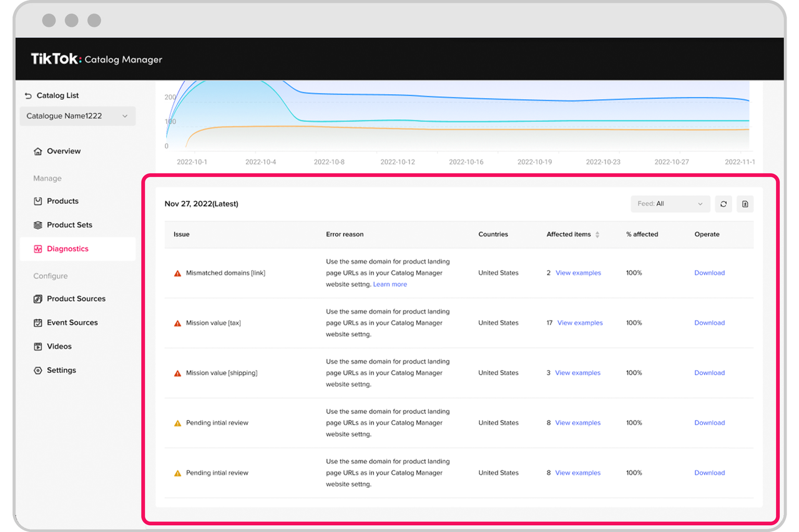Open the Feed: All dropdown

(670, 204)
